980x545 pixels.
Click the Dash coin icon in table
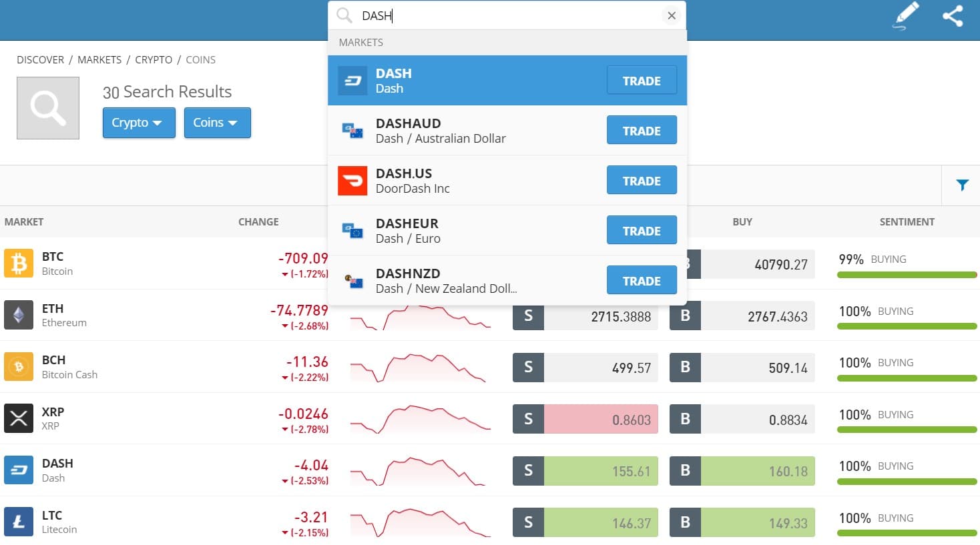19,470
